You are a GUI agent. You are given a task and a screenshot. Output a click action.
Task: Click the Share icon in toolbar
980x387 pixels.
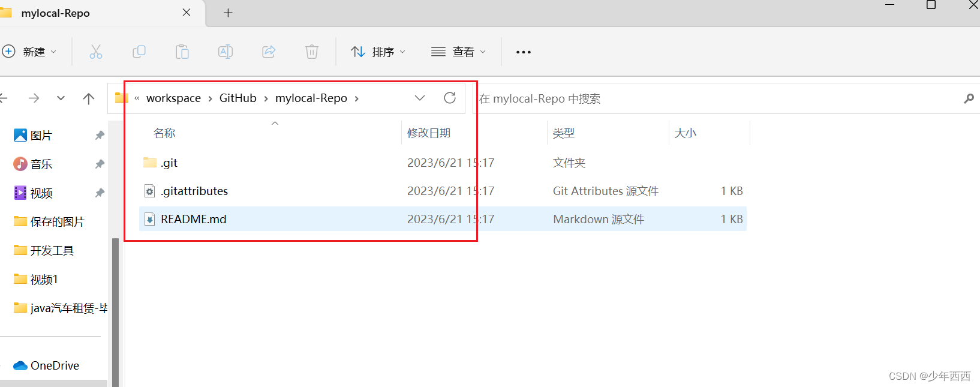[x=269, y=52]
